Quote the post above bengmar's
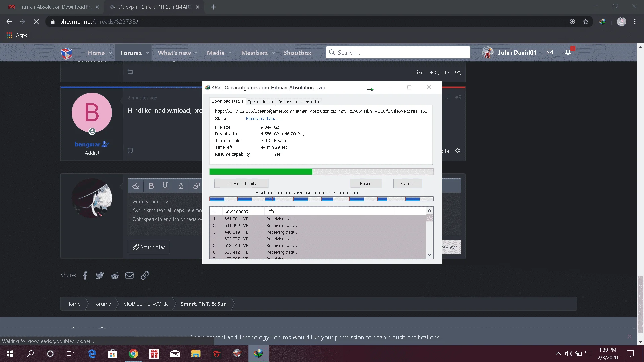This screenshot has width=644, height=362. [x=439, y=73]
